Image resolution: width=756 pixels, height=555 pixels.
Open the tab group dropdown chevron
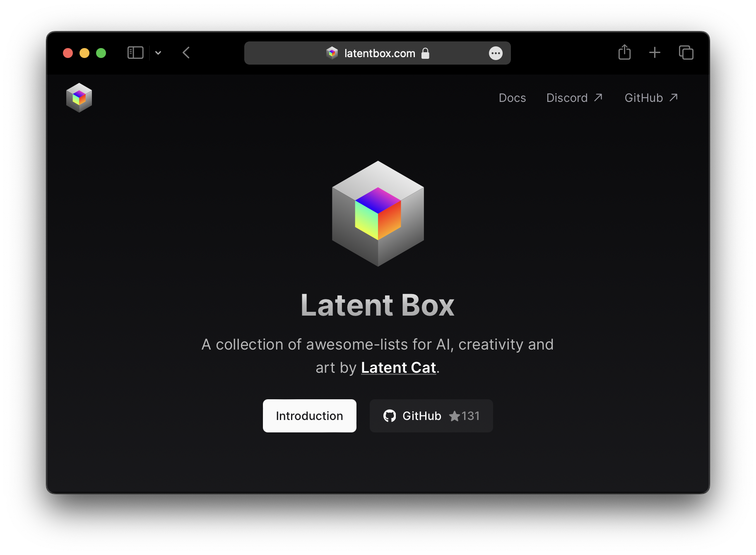(x=158, y=53)
